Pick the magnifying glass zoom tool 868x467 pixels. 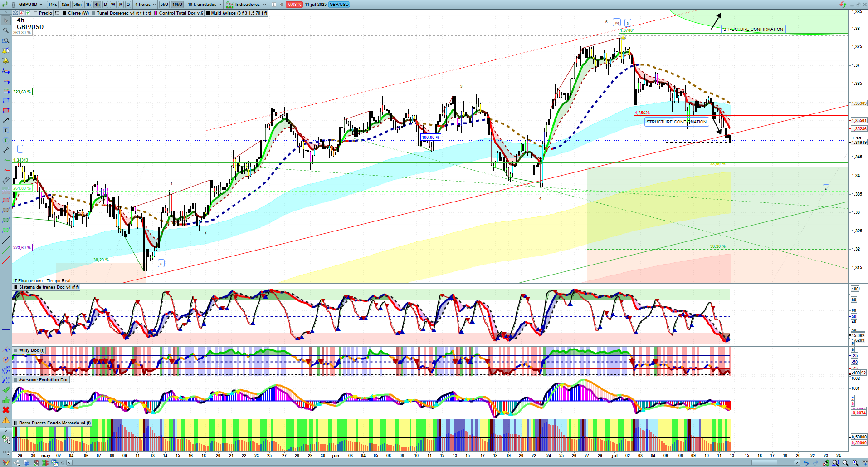click(x=6, y=30)
